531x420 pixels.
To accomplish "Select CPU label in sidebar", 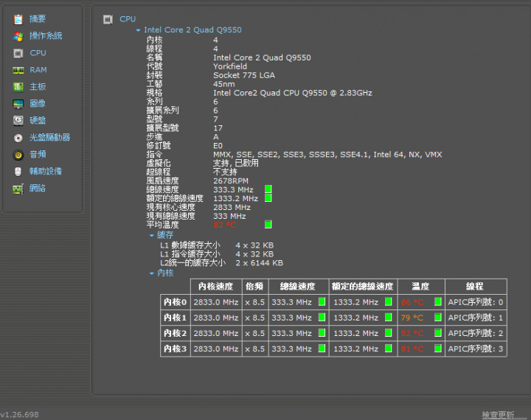I will tap(38, 53).
